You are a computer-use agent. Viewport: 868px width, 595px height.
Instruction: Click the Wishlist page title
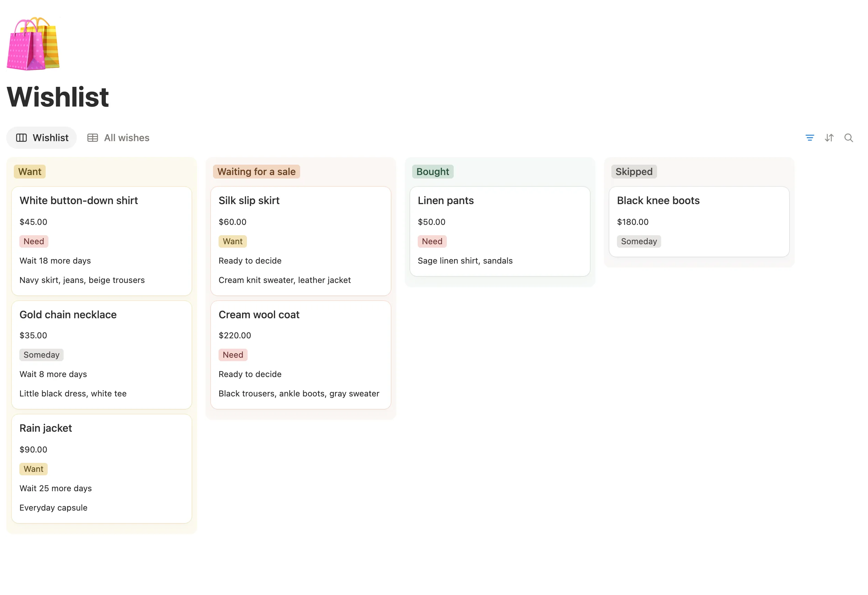coord(58,97)
